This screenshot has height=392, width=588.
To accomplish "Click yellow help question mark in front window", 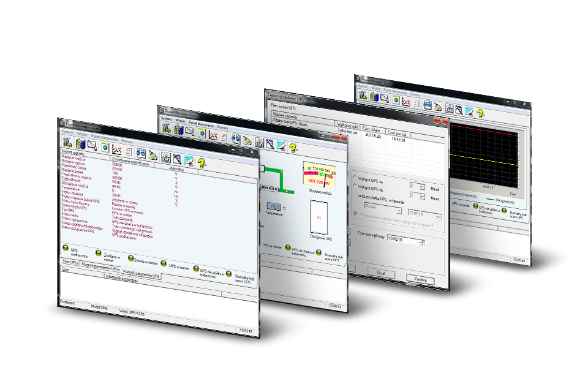I will point(201,162).
